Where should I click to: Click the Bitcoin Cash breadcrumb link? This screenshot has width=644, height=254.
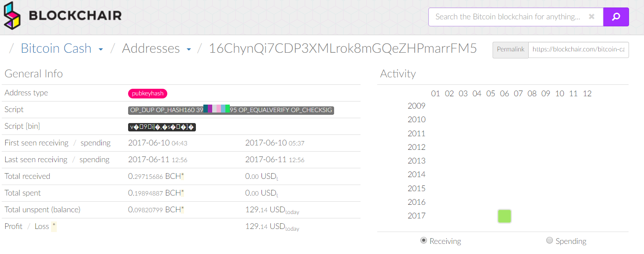coord(56,48)
